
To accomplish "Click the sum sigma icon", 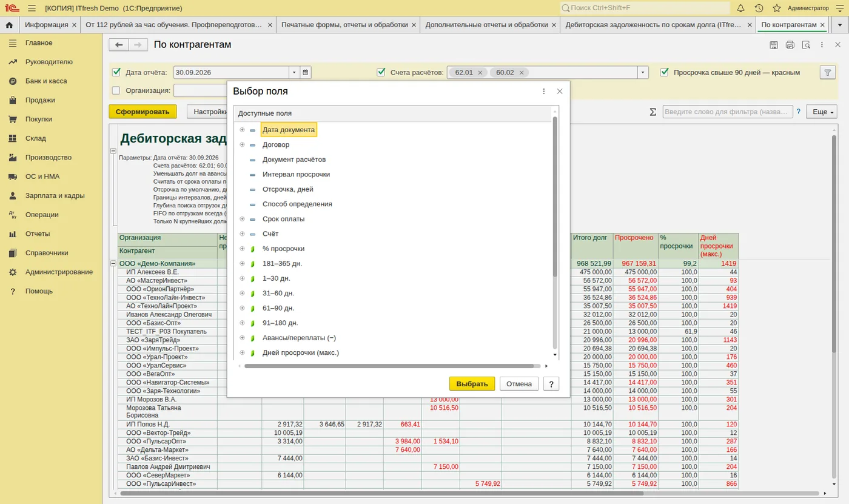I will pos(653,112).
